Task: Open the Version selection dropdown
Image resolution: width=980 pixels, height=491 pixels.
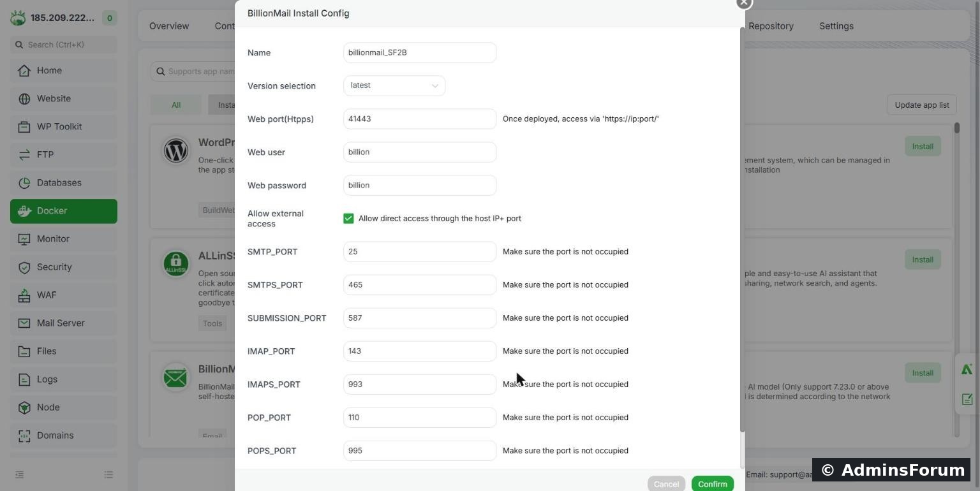Action: 394,86
